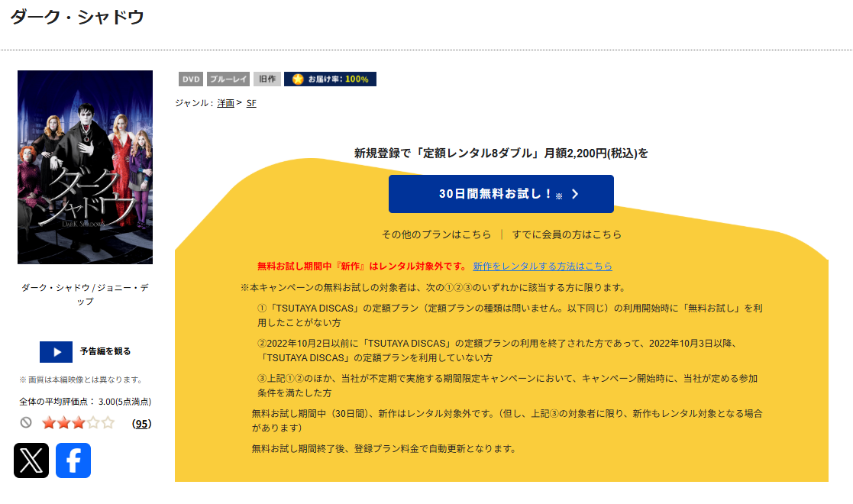The image size is (853, 504).
Task: Play the trailer with blue play icon
Action: coord(56,351)
